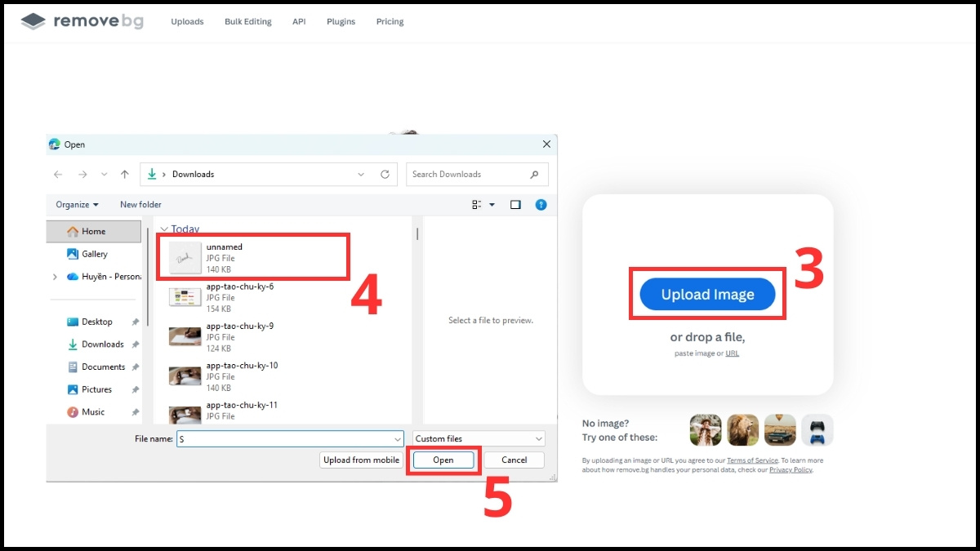Click the up one level arrow icon
The image size is (980, 551).
[124, 174]
